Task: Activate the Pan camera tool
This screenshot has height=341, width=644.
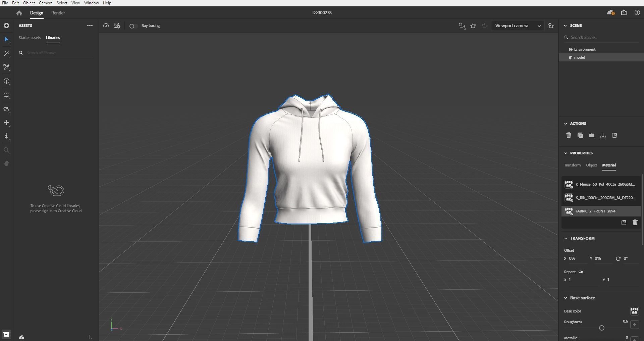Action: tap(6, 123)
